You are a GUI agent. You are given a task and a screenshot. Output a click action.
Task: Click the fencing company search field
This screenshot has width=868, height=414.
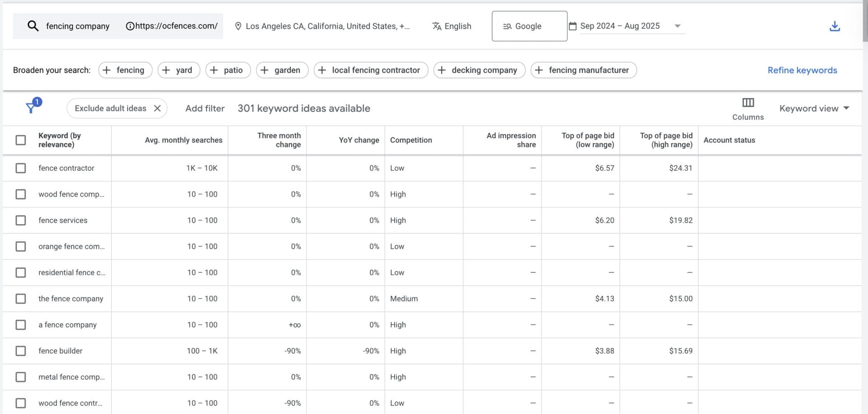(77, 26)
